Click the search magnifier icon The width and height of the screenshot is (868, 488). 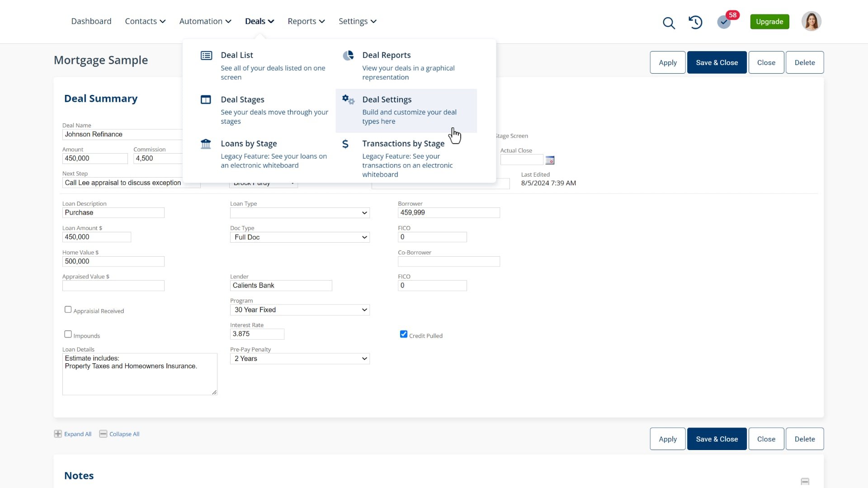tap(669, 23)
